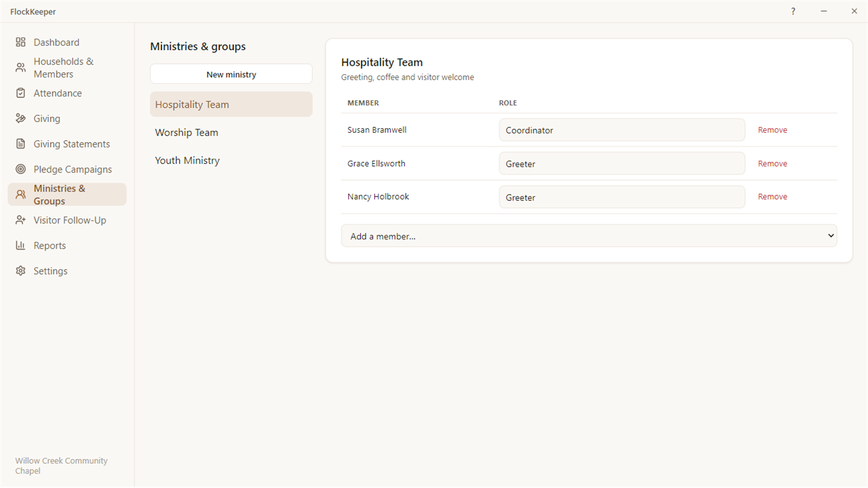Edit Grace Ellsworth's Greeter role field
The width and height of the screenshot is (868, 488).
(622, 164)
